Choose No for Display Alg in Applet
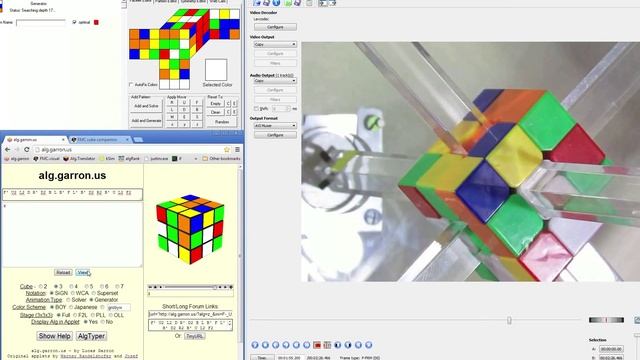640x360 pixels. point(103,322)
